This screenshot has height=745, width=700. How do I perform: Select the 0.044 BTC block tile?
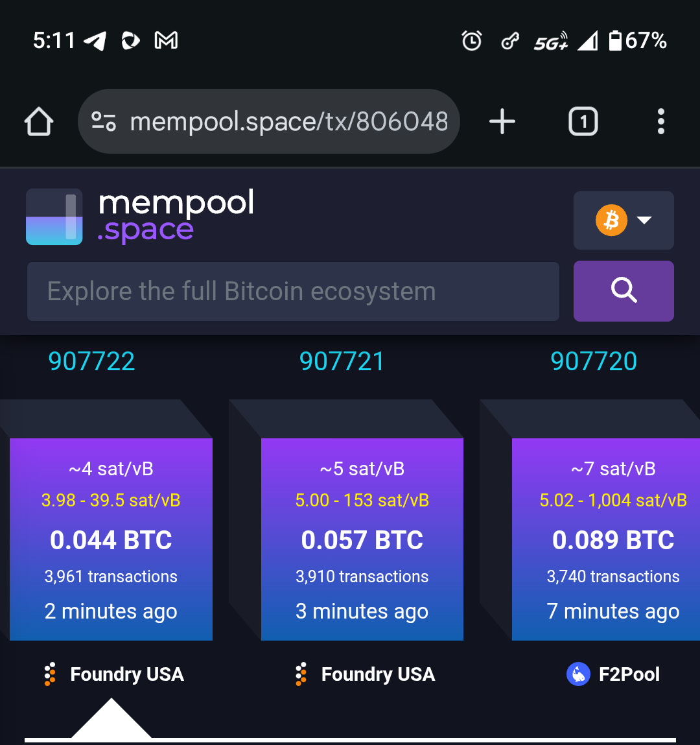[x=111, y=539]
